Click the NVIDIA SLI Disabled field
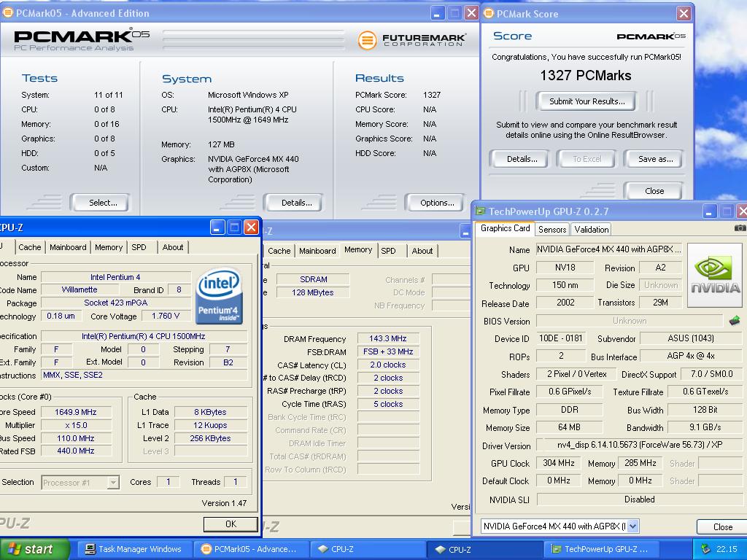 (639, 499)
